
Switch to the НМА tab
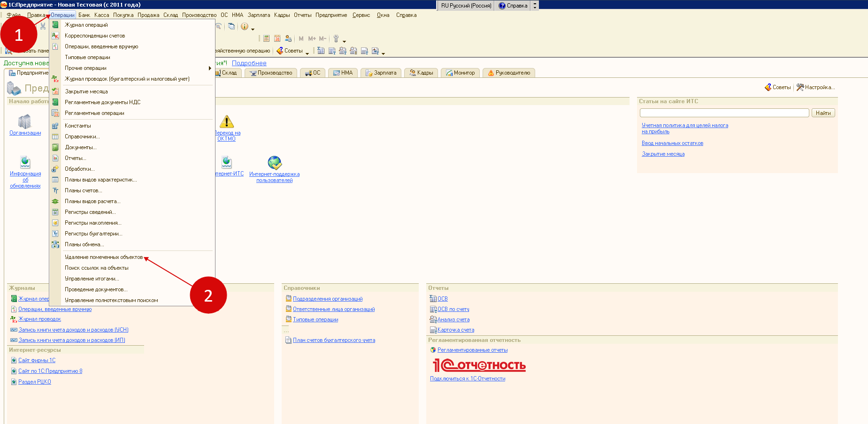point(343,73)
